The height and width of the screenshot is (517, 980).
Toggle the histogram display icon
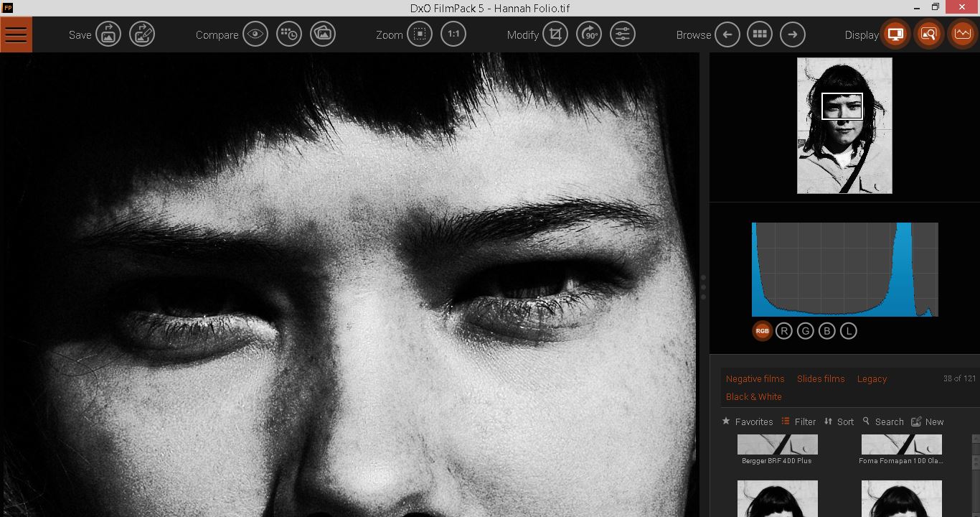point(963,34)
